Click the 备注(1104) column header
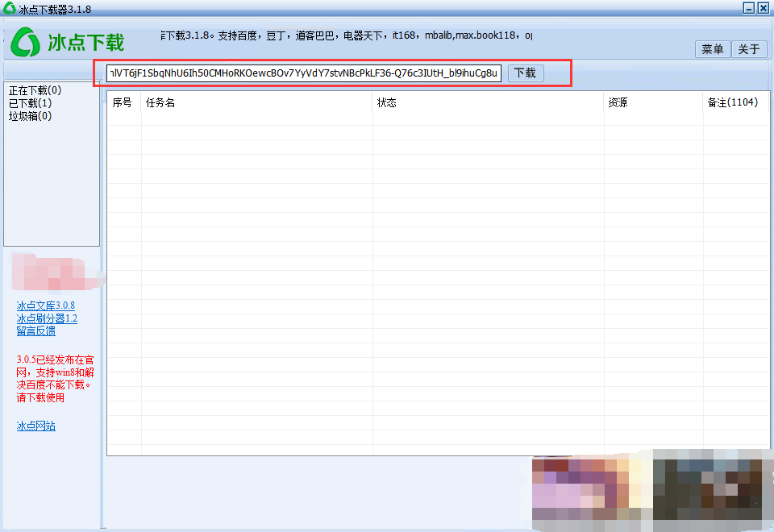774x532 pixels. point(732,103)
